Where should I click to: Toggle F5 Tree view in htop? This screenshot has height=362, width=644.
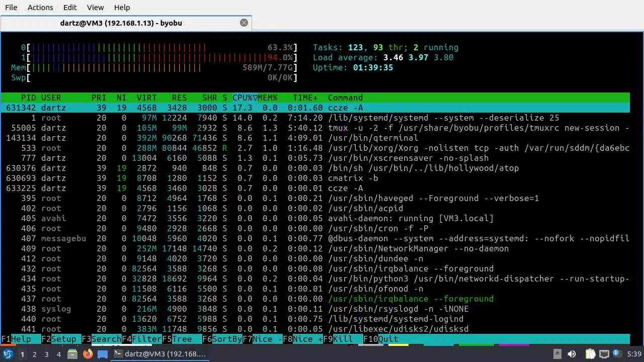point(182,339)
